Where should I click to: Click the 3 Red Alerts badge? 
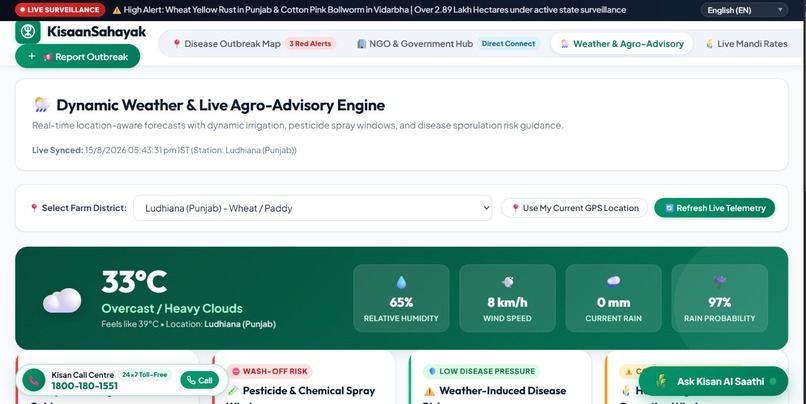310,44
